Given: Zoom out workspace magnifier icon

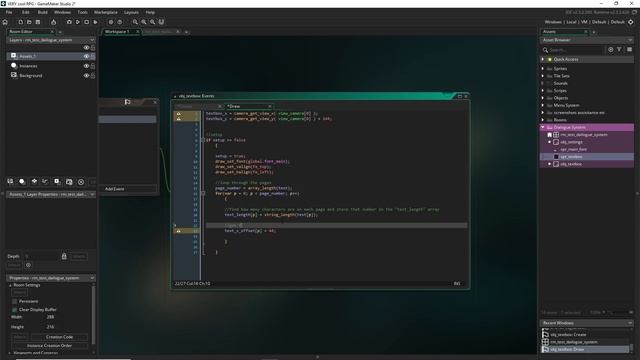Looking at the screenshot, I should click(x=135, y=22).
